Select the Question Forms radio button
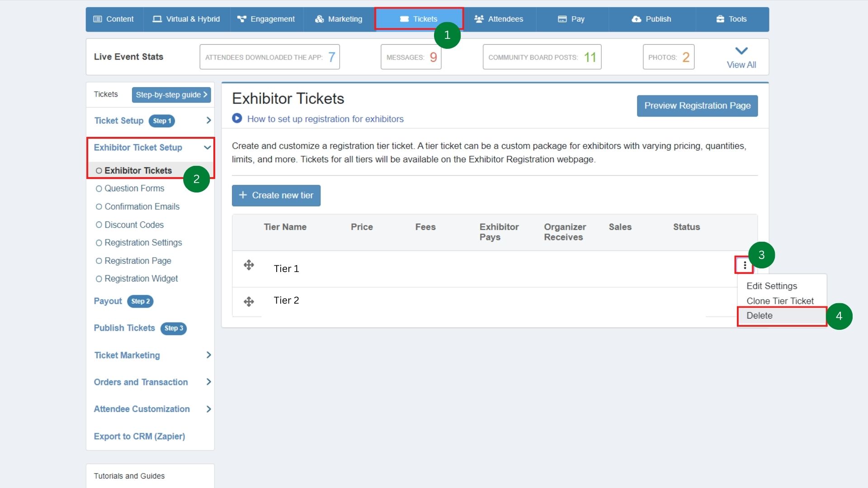This screenshot has width=868, height=488. click(x=99, y=188)
